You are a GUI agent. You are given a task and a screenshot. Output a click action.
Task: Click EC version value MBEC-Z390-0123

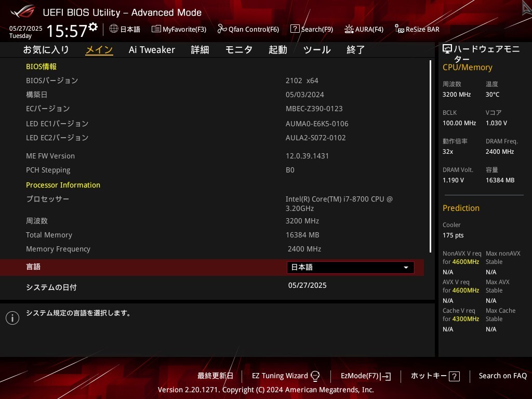click(x=314, y=109)
